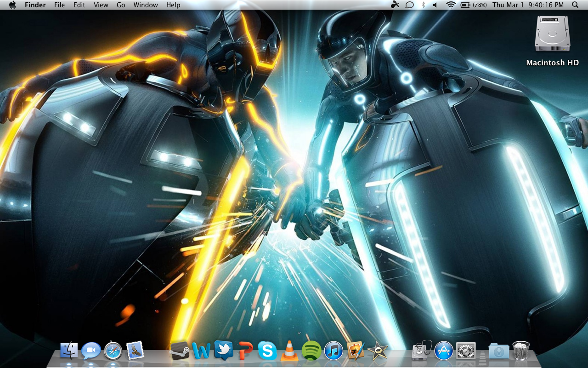This screenshot has height=368, width=588.
Task: Click the speech bubble menu bar icon
Action: point(409,5)
